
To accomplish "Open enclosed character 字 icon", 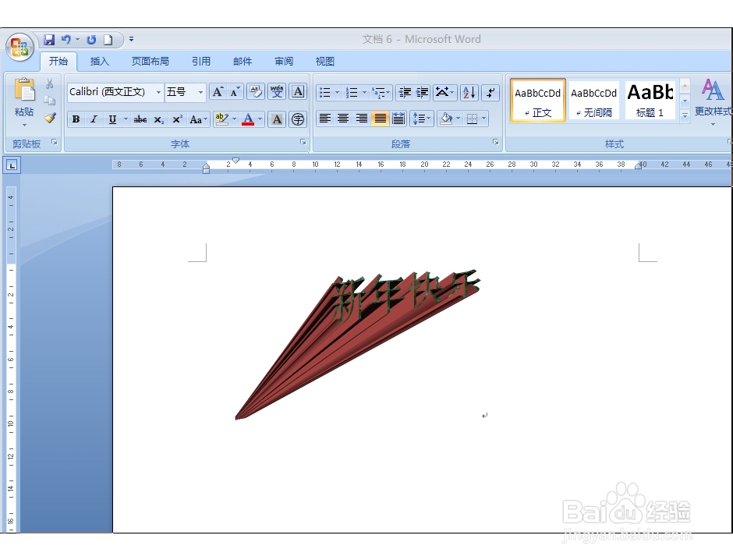I will click(298, 119).
